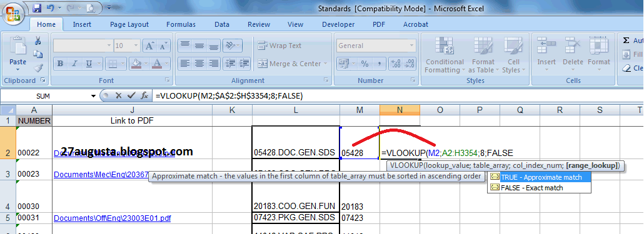644x234 pixels.
Task: Cancel formula entry with the X icon
Action: [x=118, y=95]
